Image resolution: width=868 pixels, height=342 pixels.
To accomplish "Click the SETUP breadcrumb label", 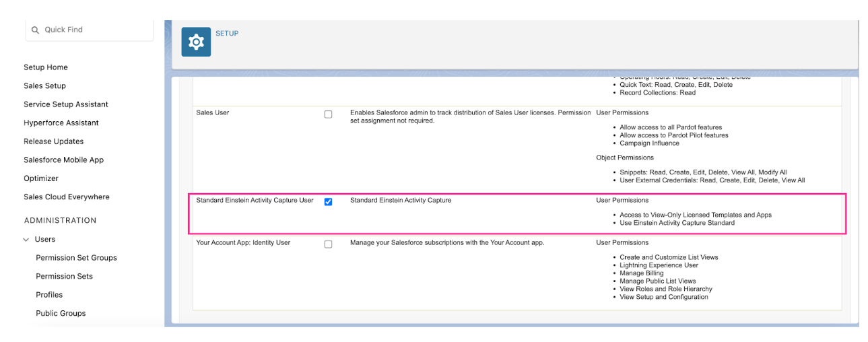I will click(x=227, y=33).
